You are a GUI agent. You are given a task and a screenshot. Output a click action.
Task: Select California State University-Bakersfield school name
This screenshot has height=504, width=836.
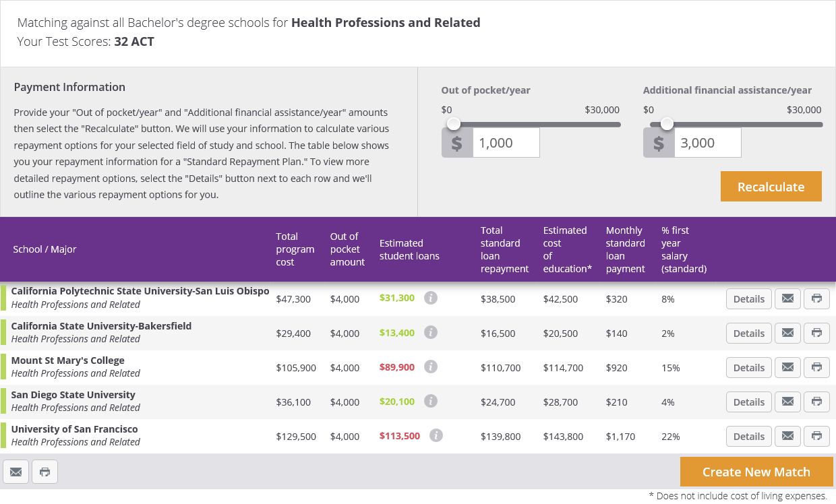click(101, 325)
